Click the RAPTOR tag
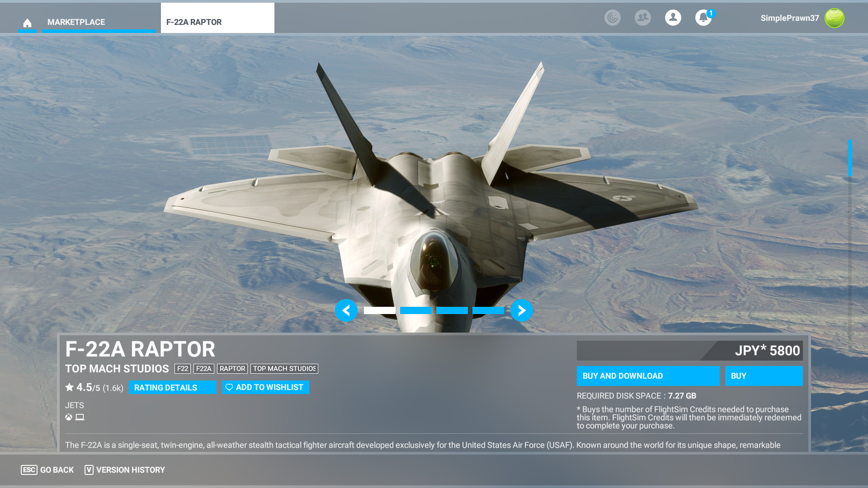This screenshot has width=868, height=488. (232, 369)
